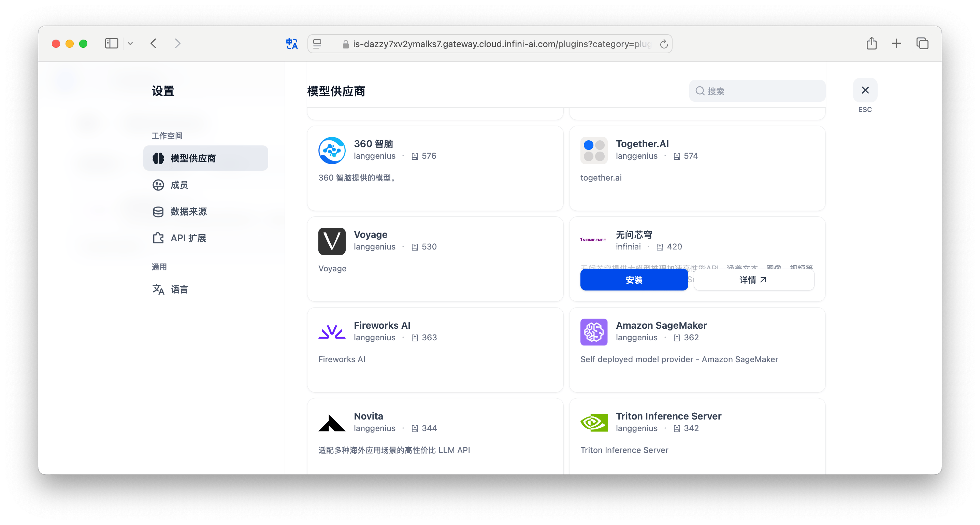The image size is (980, 525).
Task: Click the Amazon SageMaker brain icon
Action: [593, 332]
